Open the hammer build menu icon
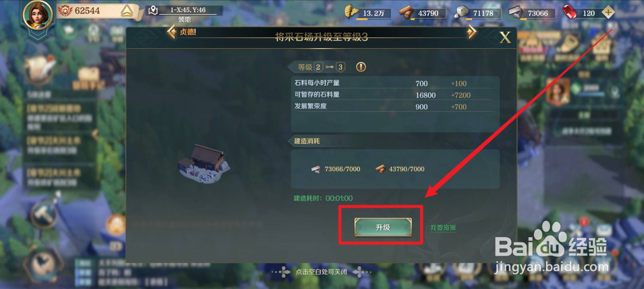The image size is (644, 289). click(x=43, y=215)
